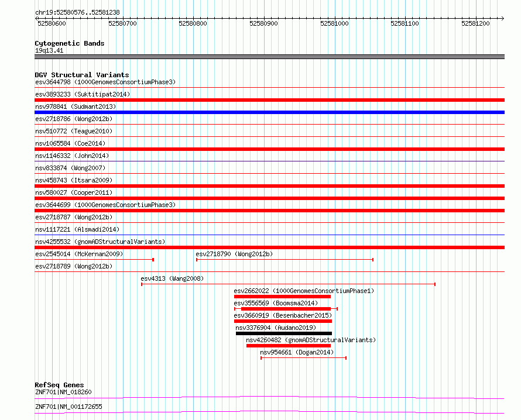Select the esv2718790 (Wong2012b) label

[234, 254]
